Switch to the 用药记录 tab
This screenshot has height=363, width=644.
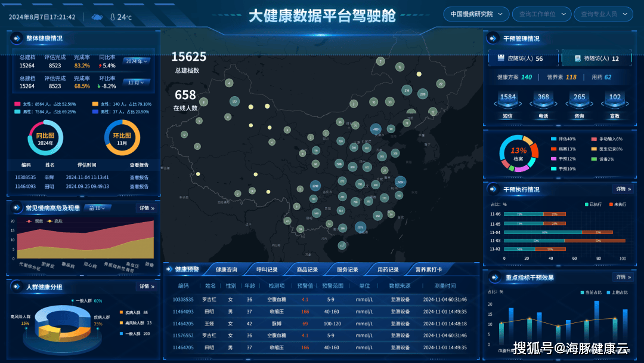pyautogui.click(x=388, y=270)
